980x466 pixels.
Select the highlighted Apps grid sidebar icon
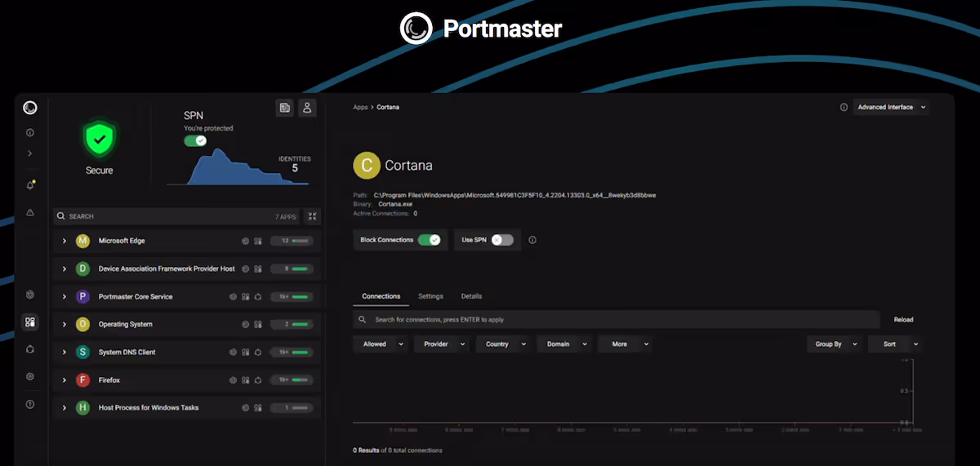tap(30, 322)
